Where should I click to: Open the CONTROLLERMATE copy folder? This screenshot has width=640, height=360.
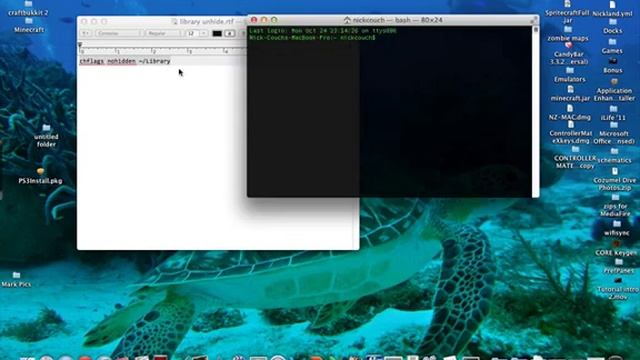point(575,158)
